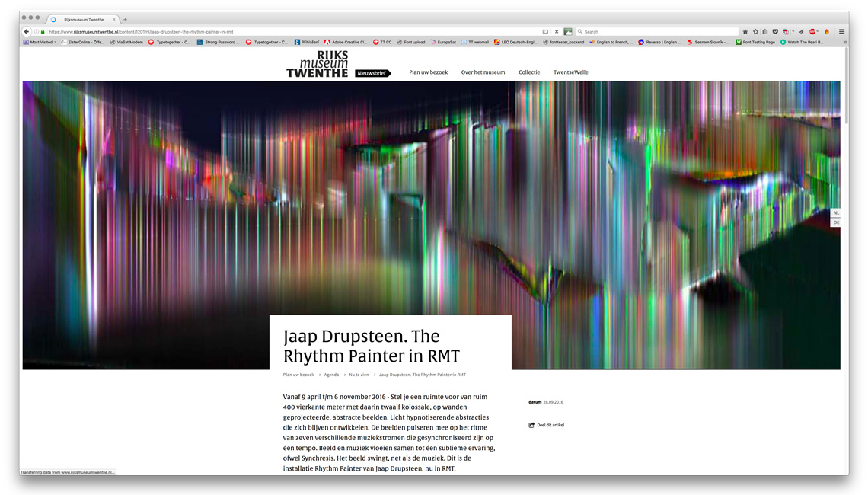Click the headline Jaap Drupsteen. The Rhythm Painter
Image resolution: width=868 pixels, height=495 pixels.
pyautogui.click(x=372, y=346)
